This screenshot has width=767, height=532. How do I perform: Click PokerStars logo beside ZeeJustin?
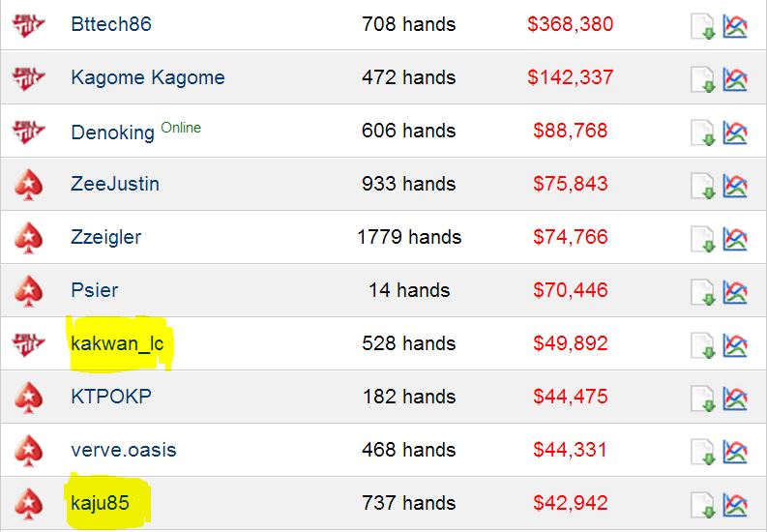(x=28, y=185)
